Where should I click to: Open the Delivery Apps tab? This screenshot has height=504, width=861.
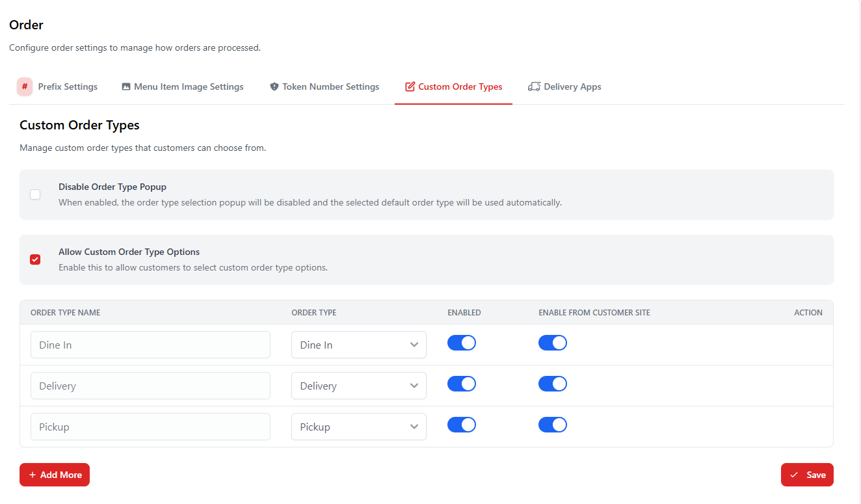(x=572, y=86)
